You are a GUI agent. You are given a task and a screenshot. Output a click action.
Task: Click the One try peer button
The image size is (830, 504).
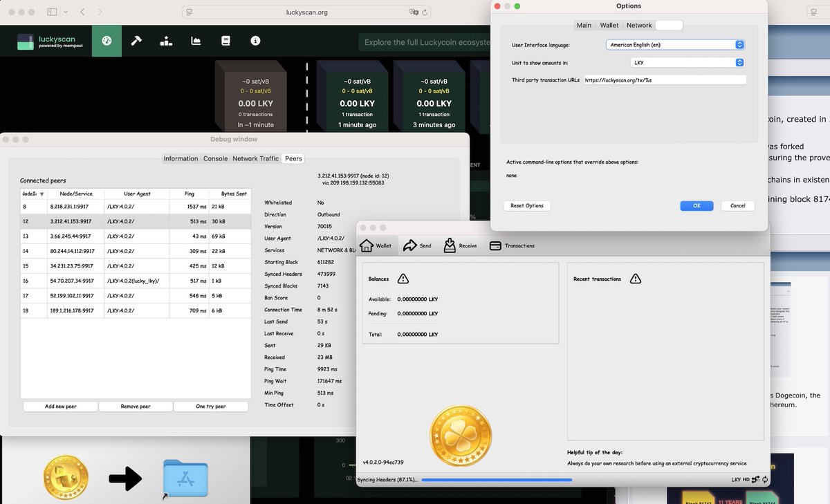(x=210, y=407)
